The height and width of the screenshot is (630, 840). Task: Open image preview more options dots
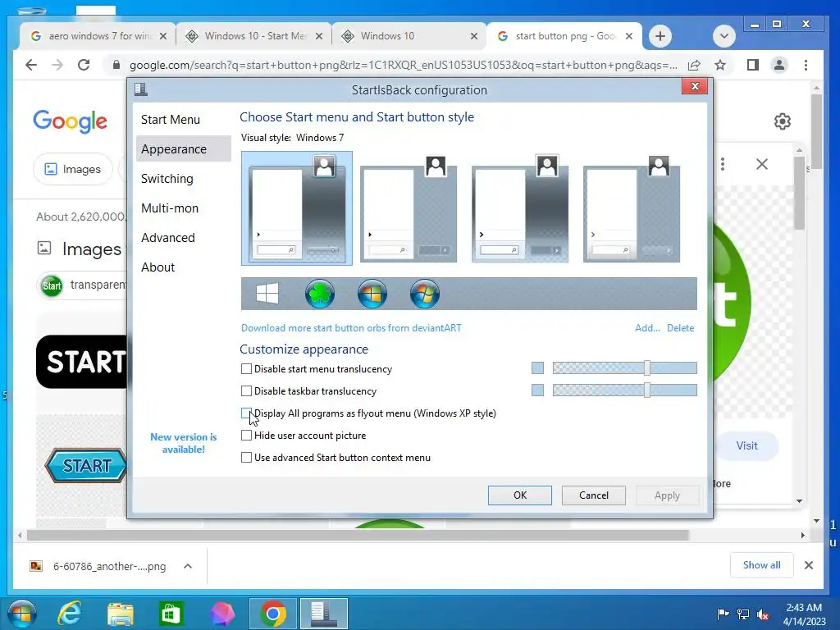pos(723,164)
